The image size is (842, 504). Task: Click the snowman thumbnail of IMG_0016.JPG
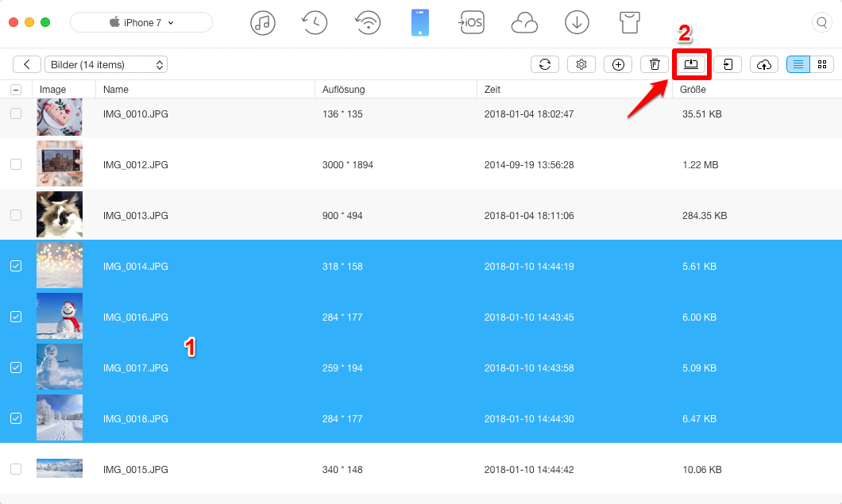point(60,316)
